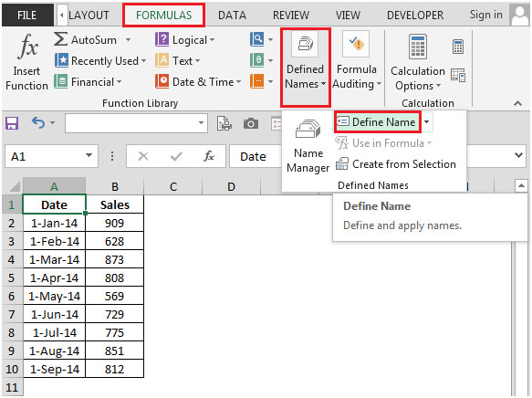Expand the Math & Trig dropdown arrow
Viewport: 532px width, 398px height.
[x=270, y=61]
